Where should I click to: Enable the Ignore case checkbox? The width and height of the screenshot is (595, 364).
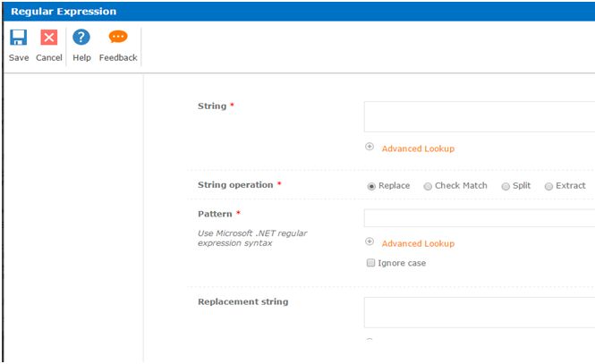pos(370,263)
